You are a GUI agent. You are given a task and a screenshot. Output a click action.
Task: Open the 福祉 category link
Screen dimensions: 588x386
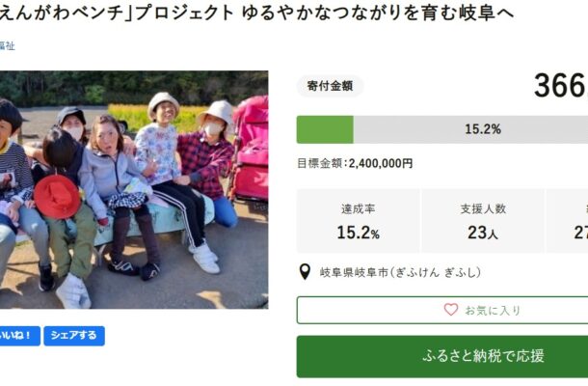(x=7, y=45)
